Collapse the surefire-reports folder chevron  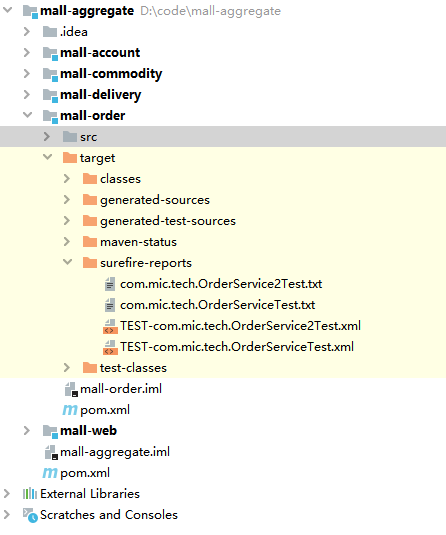point(68,262)
